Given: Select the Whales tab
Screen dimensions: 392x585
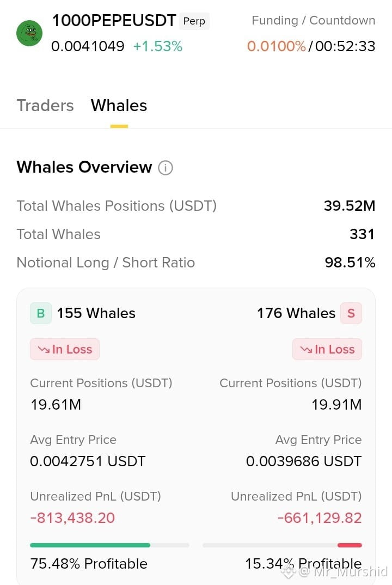Looking at the screenshot, I should coord(119,106).
